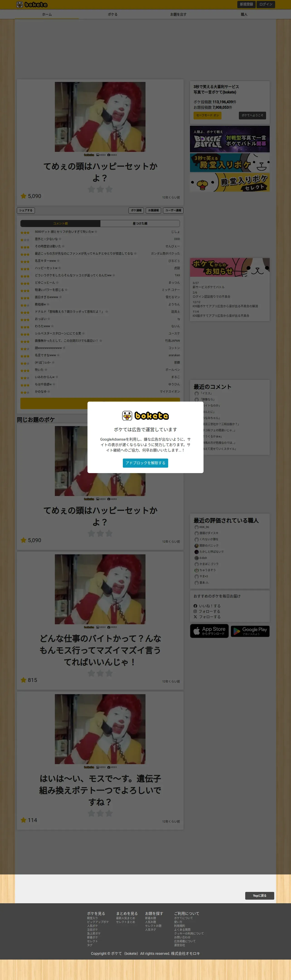Click avatar next to 「イエス」 comment

click(x=196, y=393)
